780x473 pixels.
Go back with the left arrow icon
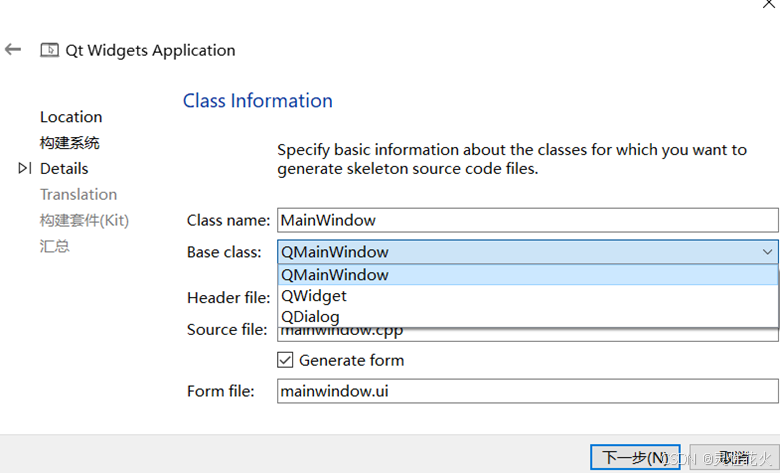[x=13, y=49]
